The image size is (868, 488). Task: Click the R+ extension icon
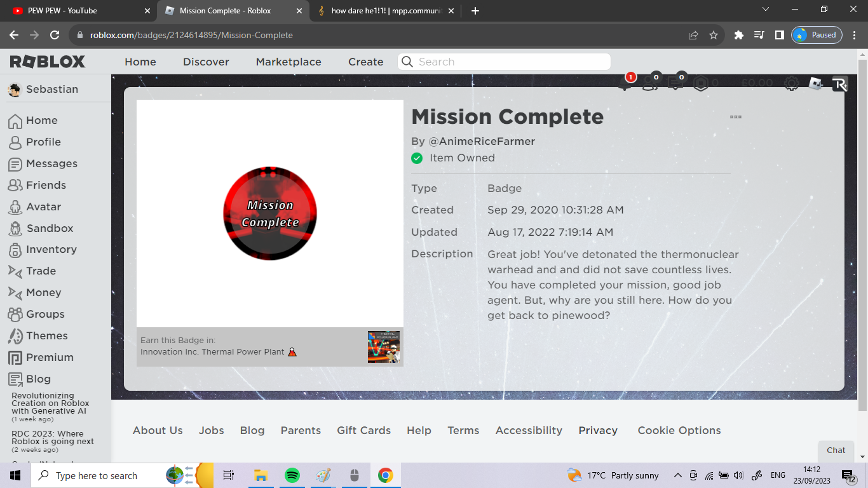click(x=840, y=84)
